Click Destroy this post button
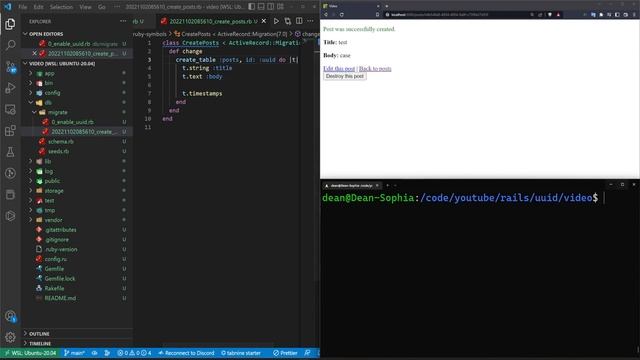Viewport: 640px width, 360px height. (344, 76)
